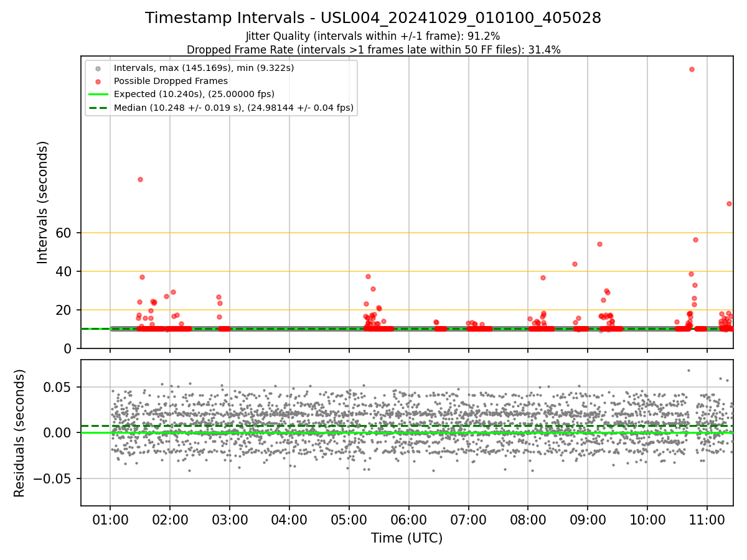The image size is (747, 560).
Task: Click the red dot marker in legend
Action: coord(98,81)
